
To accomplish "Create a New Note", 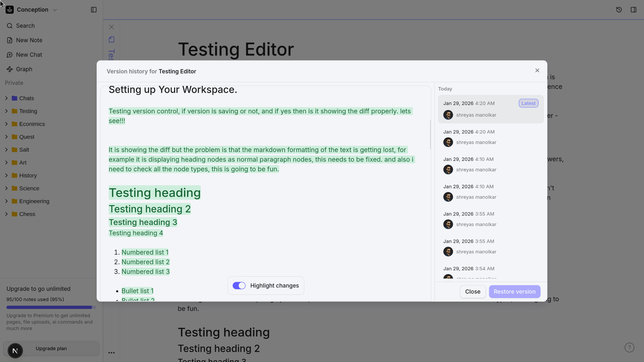I will (x=29, y=40).
